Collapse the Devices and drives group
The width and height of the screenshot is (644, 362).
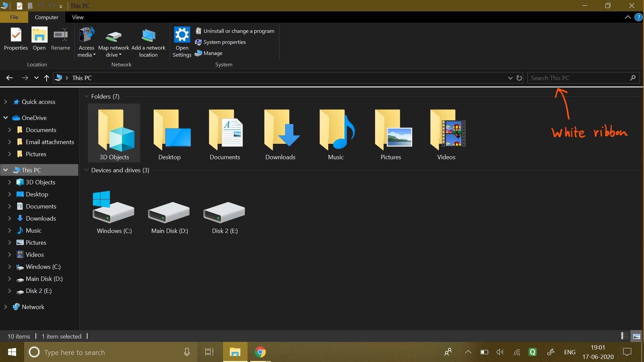[x=86, y=170]
